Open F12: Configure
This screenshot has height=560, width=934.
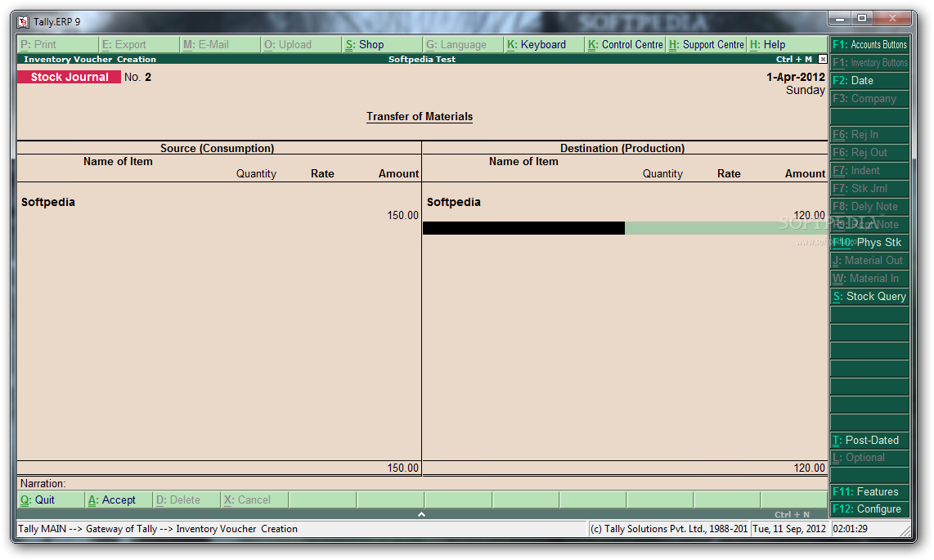click(x=869, y=508)
